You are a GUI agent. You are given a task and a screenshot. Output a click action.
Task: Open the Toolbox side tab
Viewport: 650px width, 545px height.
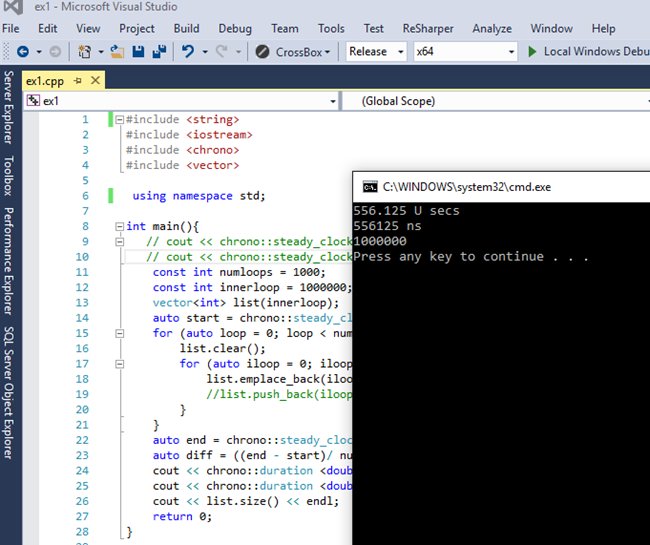(x=9, y=176)
